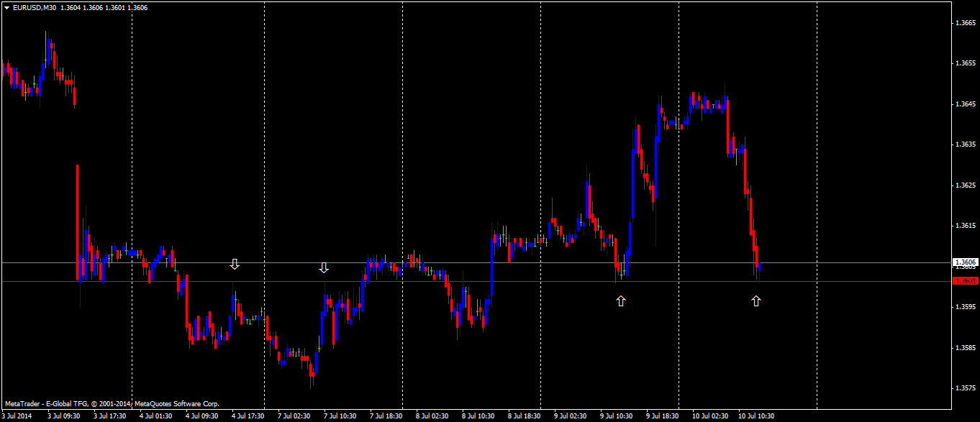This screenshot has height=422, width=980.
Task: Click the 9 Jul 18:30 time label
Action: click(x=662, y=416)
